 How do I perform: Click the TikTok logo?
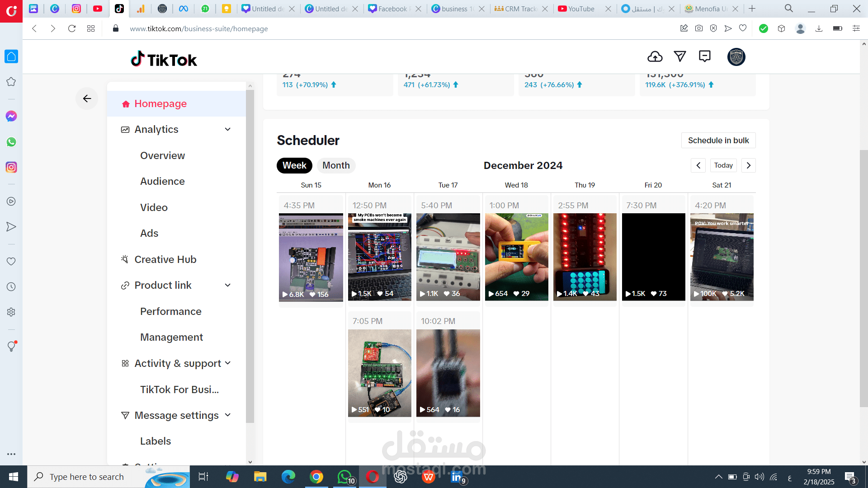164,59
